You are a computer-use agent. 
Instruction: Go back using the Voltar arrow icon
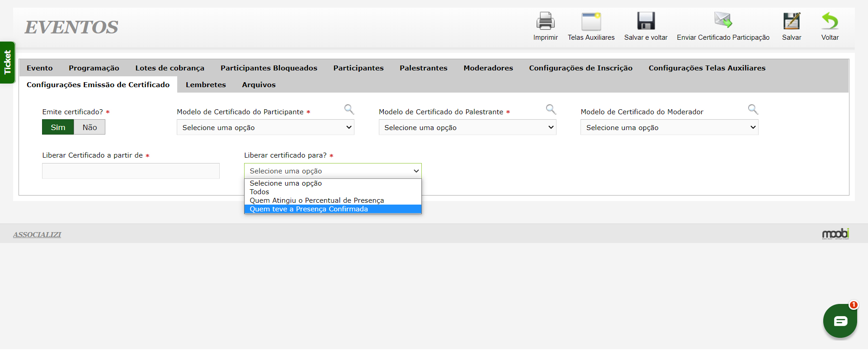coord(830,21)
